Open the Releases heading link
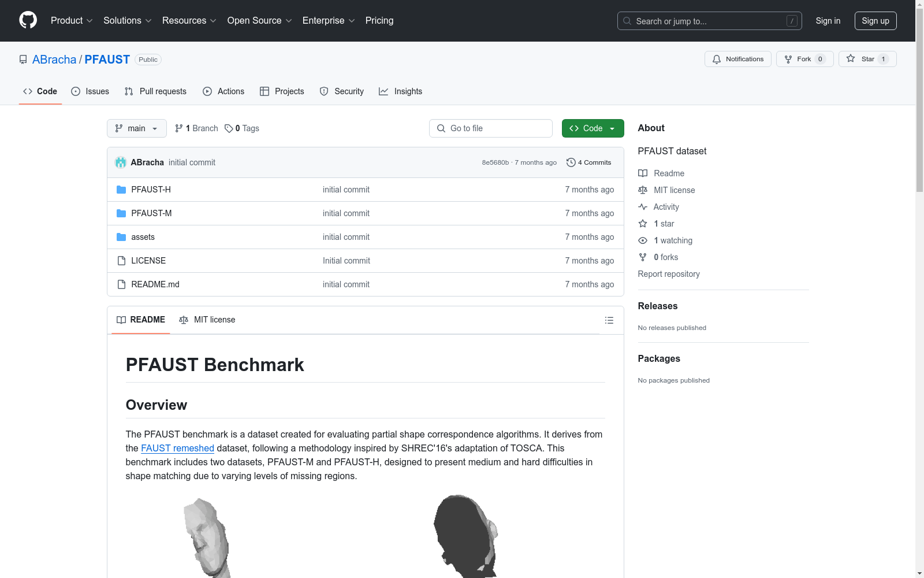Screen dimensions: 924x578 pos(658,306)
